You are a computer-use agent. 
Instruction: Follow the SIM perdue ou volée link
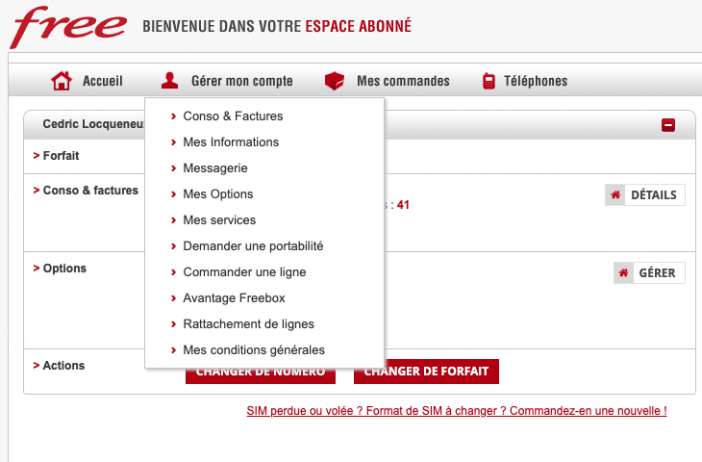point(457,411)
